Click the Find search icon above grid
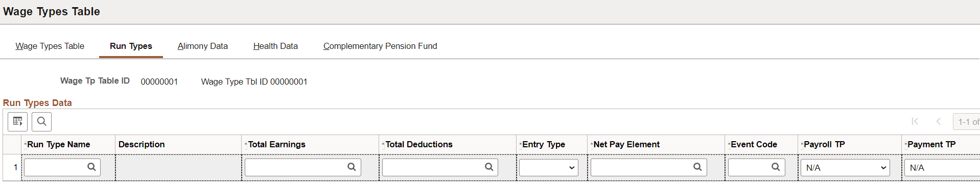Screen dimensions: 980x186 point(42,122)
